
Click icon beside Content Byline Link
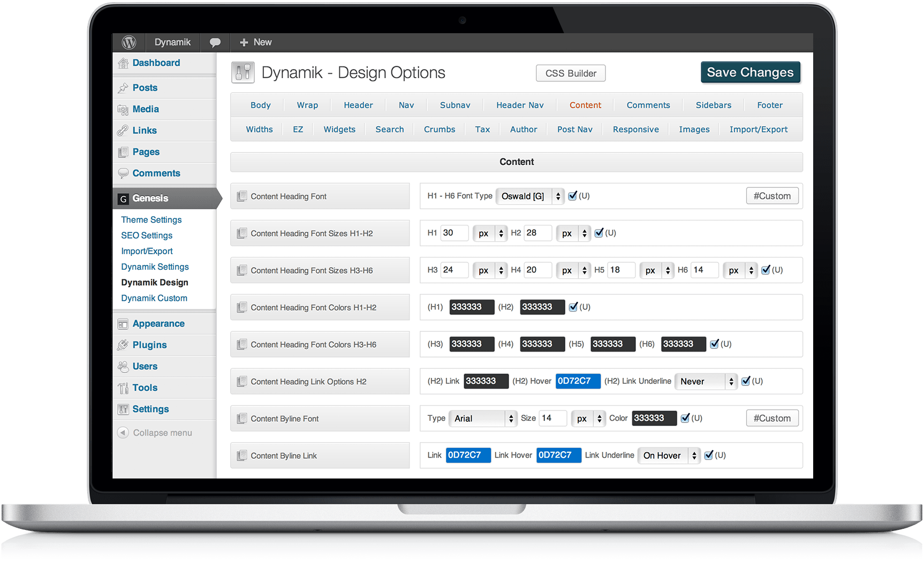point(242,455)
